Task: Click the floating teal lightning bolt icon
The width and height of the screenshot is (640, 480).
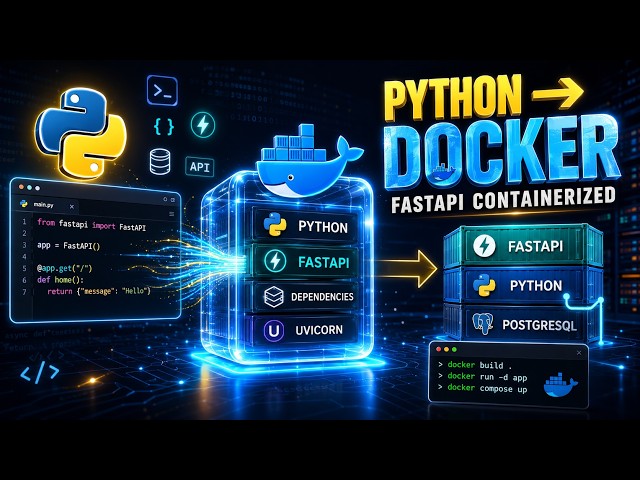Action: (203, 125)
